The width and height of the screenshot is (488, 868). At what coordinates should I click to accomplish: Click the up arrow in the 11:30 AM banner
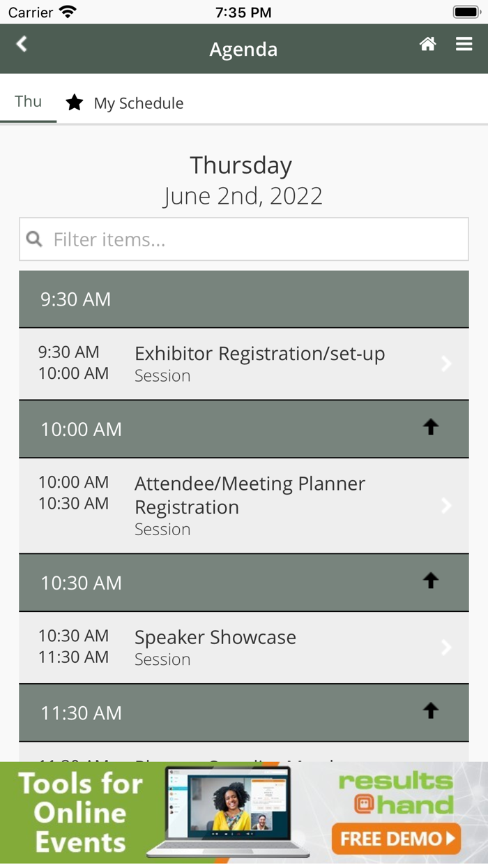[x=432, y=710]
